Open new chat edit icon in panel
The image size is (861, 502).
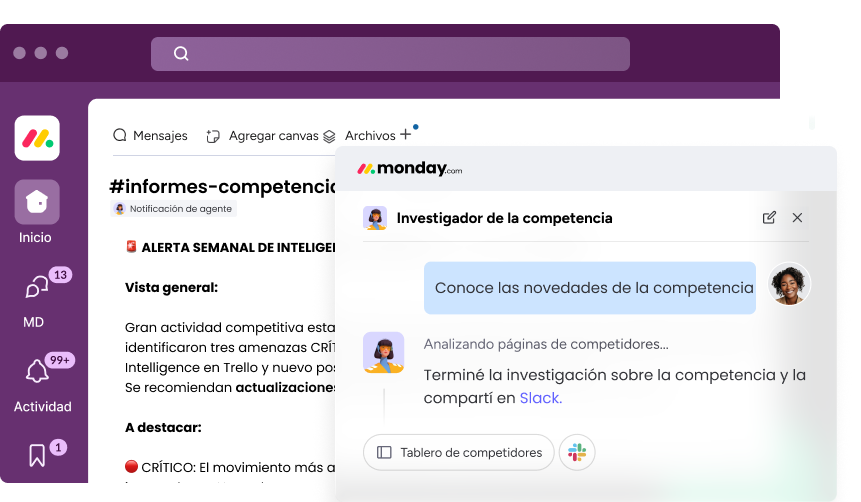(769, 217)
